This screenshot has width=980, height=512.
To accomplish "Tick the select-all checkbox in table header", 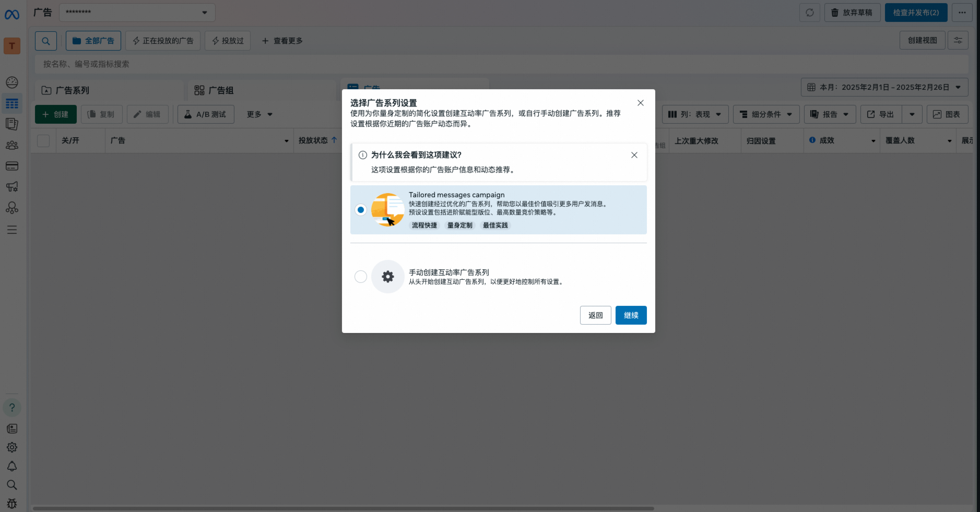I will pos(43,140).
